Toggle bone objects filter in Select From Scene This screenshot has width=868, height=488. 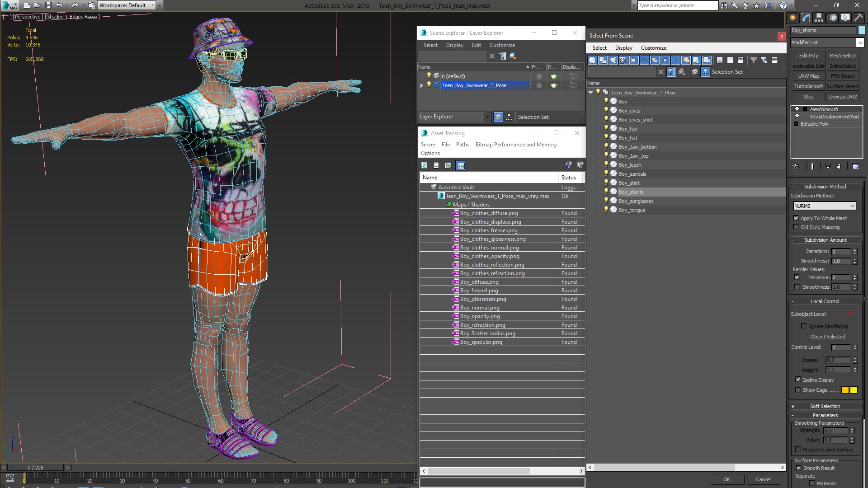(x=675, y=60)
